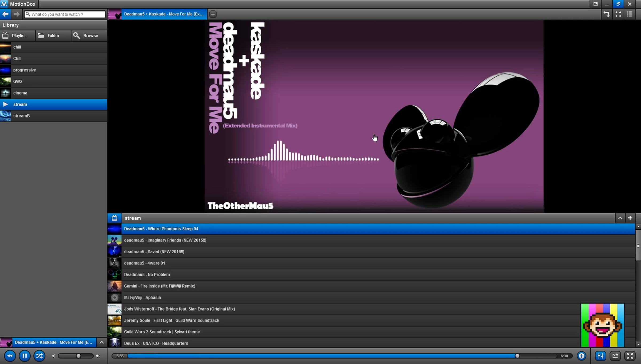
Task: Click the forward navigation arrow
Action: [x=17, y=14]
